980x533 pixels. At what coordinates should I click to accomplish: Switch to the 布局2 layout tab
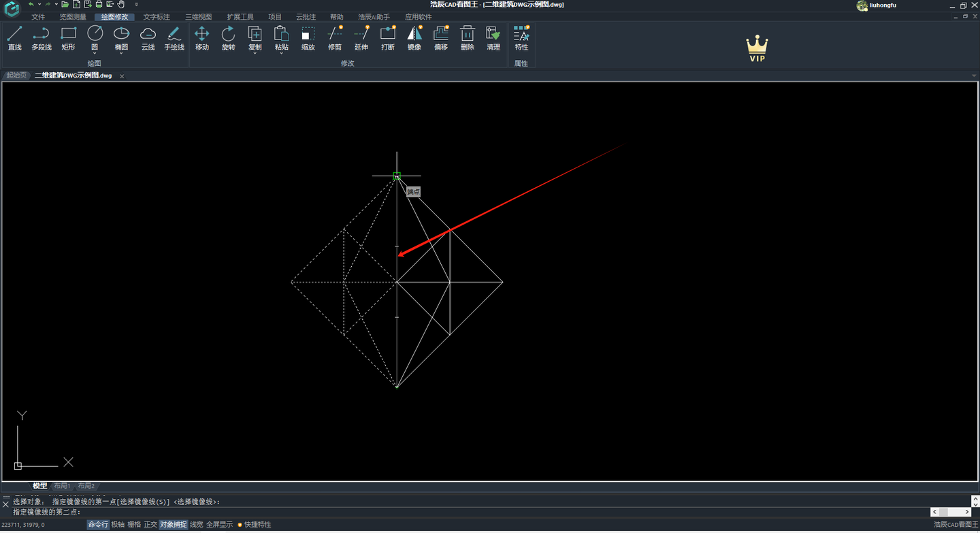(x=86, y=486)
